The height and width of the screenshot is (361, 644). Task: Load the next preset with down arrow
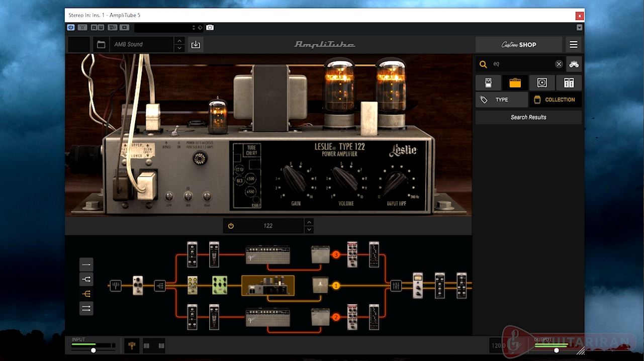click(x=179, y=48)
